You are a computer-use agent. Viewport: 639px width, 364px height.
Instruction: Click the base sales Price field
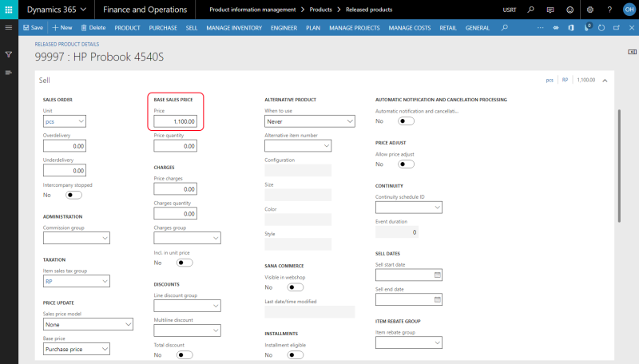pyautogui.click(x=175, y=121)
